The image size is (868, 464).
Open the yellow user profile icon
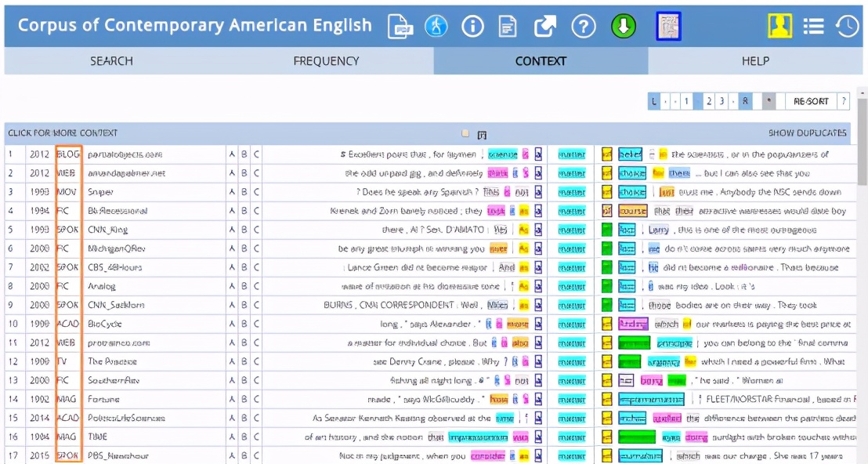click(x=779, y=26)
